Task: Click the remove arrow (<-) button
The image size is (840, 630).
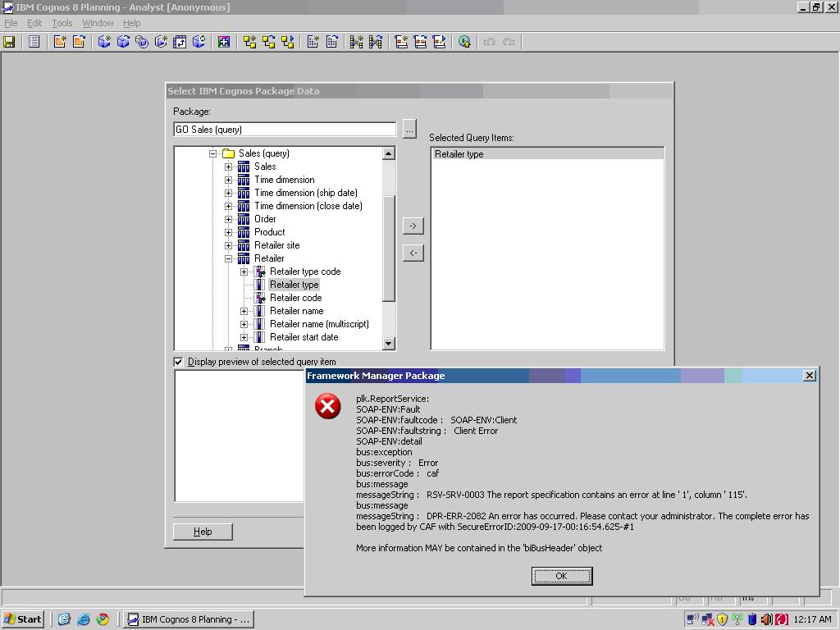Action: (x=413, y=253)
